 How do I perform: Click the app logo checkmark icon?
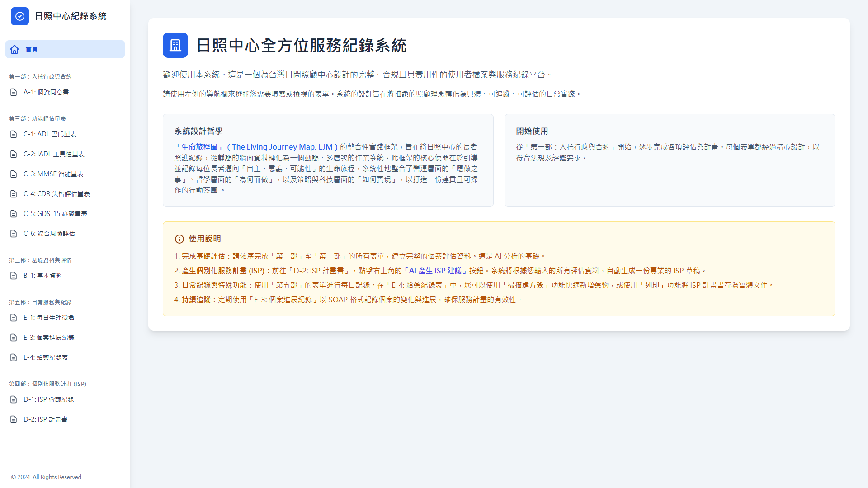pos(20,16)
